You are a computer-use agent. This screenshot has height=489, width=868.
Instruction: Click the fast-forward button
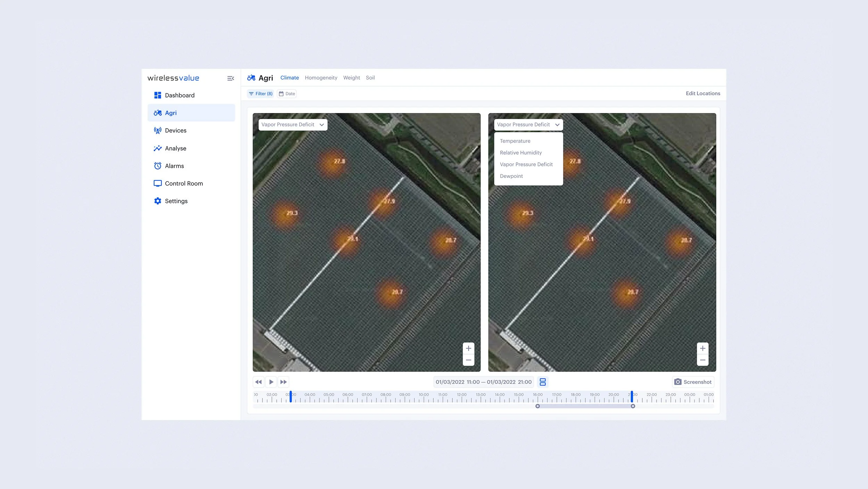(283, 382)
